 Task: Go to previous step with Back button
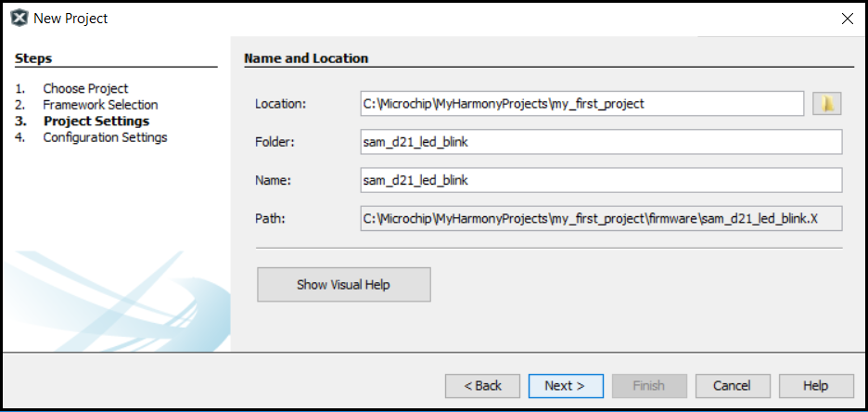482,386
